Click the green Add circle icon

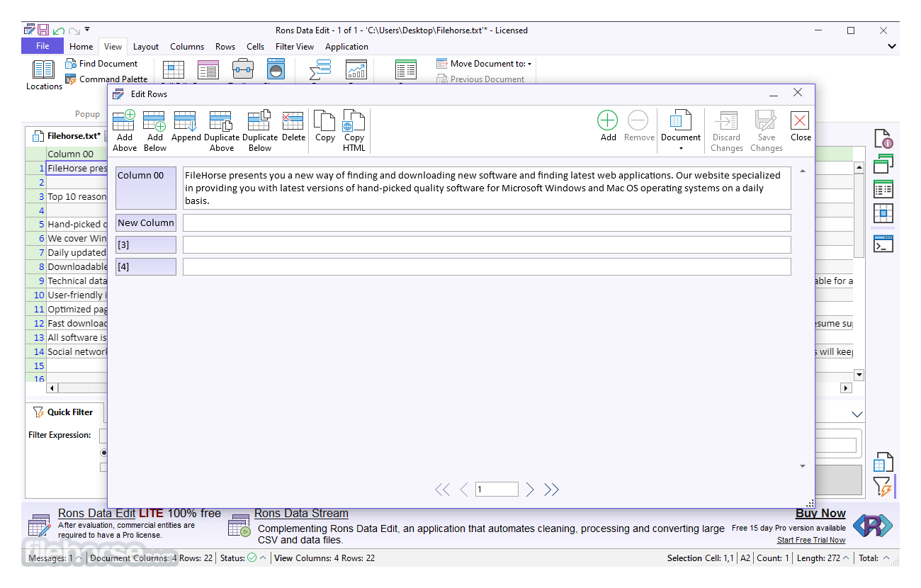pyautogui.click(x=608, y=120)
